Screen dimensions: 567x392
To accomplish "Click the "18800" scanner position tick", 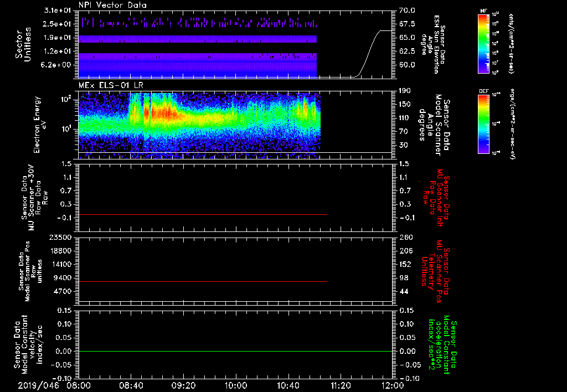I will pyautogui.click(x=60, y=251).
